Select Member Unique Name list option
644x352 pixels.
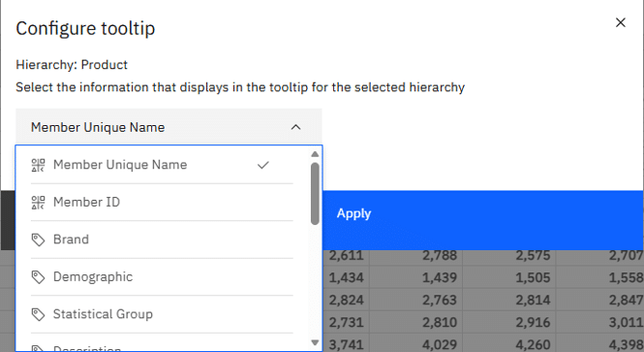point(162,165)
